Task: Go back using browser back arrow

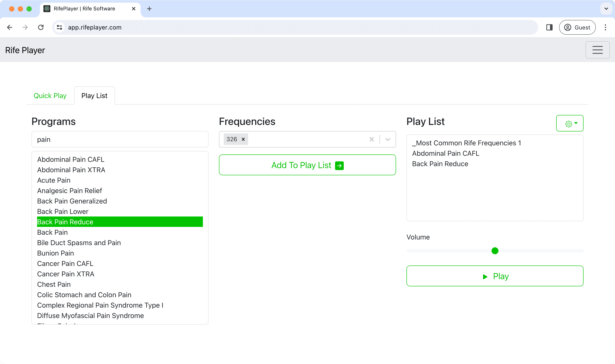Action: pyautogui.click(x=10, y=27)
